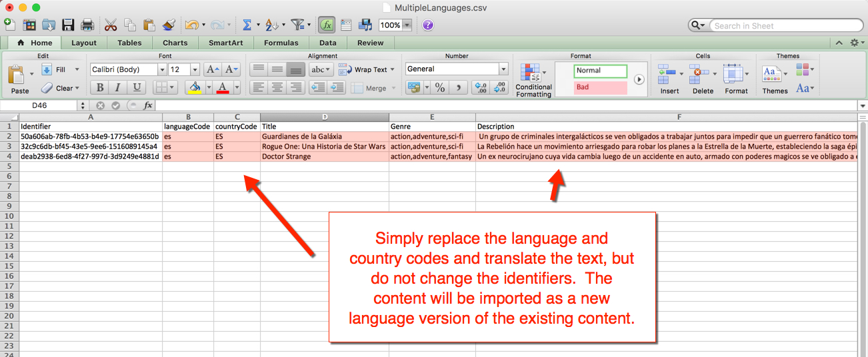The width and height of the screenshot is (868, 357).
Task: Paste using the toolbar clipboard icon
Action: [x=149, y=25]
